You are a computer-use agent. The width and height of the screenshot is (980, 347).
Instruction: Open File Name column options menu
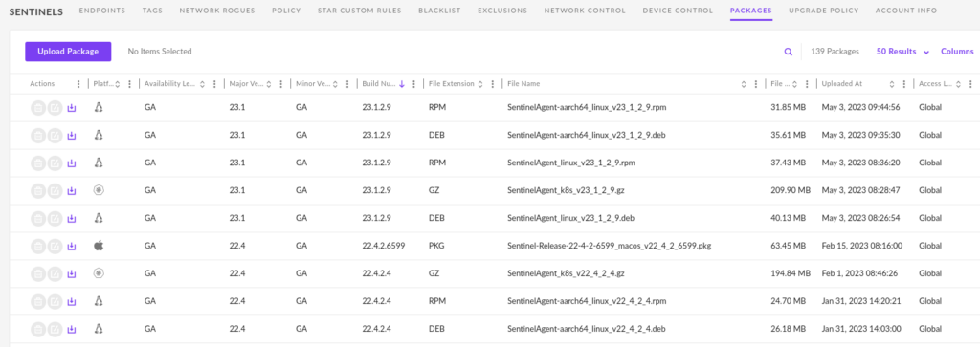[x=756, y=84]
